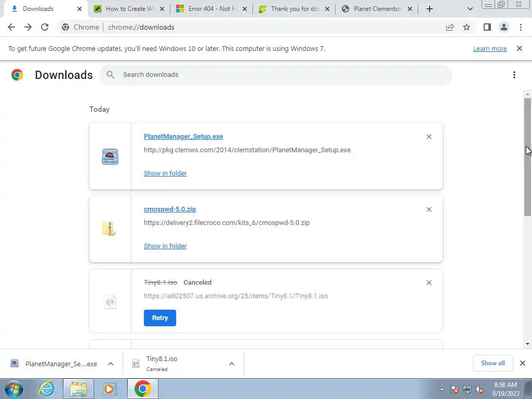Click the PlanetManager installer file icon
Viewport: 532px width, 399px height.
110,156
